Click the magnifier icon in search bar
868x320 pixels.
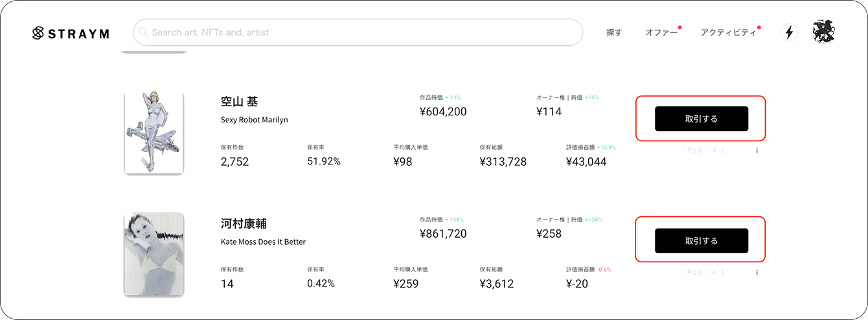(x=143, y=32)
